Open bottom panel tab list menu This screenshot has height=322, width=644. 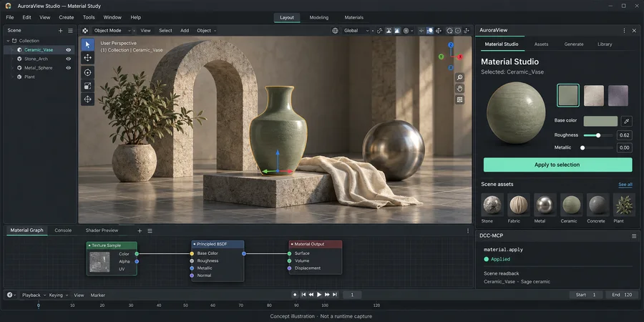(x=150, y=231)
